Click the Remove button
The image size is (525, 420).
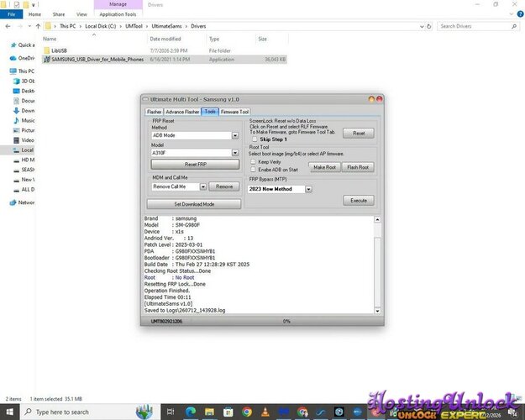[x=224, y=186]
